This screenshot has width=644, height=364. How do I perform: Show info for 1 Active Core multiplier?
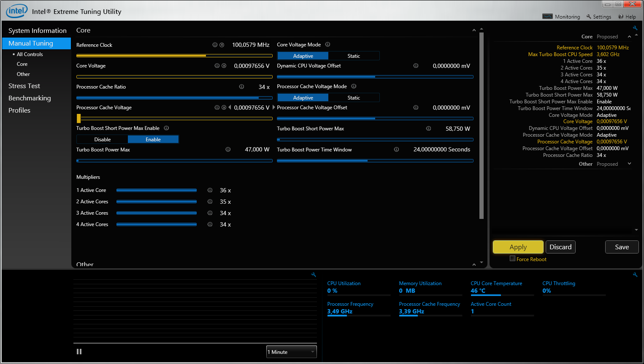(x=210, y=190)
